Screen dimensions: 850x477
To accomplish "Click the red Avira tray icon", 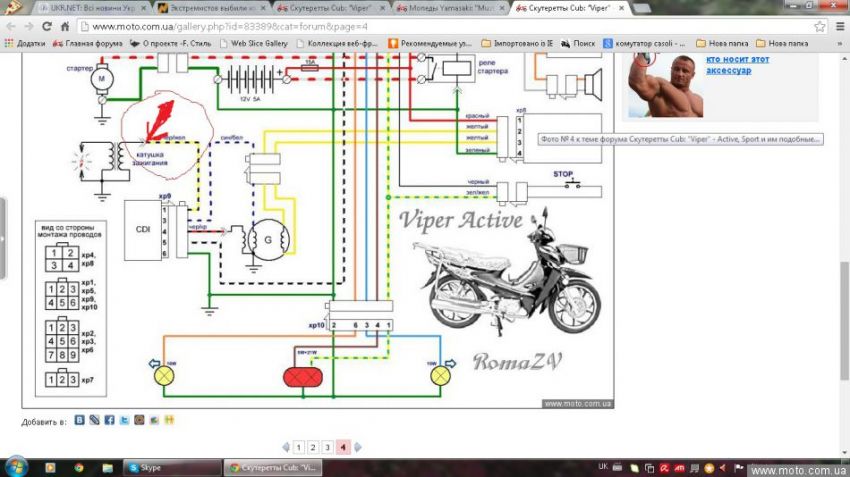I will (664, 468).
